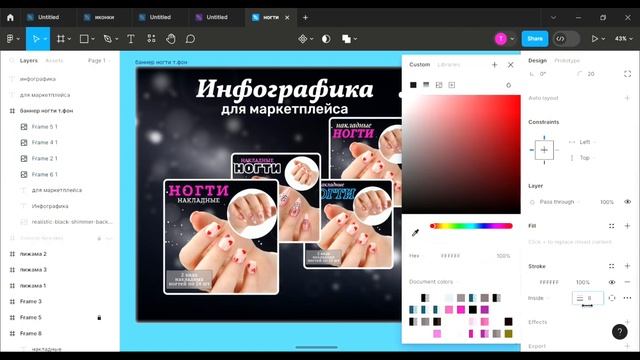Viewport: 640px width, 360px height.
Task: Toggle stroke visibility eye icon
Action: pyautogui.click(x=611, y=282)
